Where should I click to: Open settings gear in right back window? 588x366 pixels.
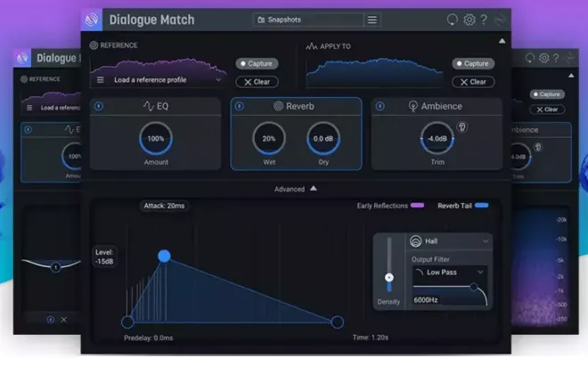click(543, 58)
